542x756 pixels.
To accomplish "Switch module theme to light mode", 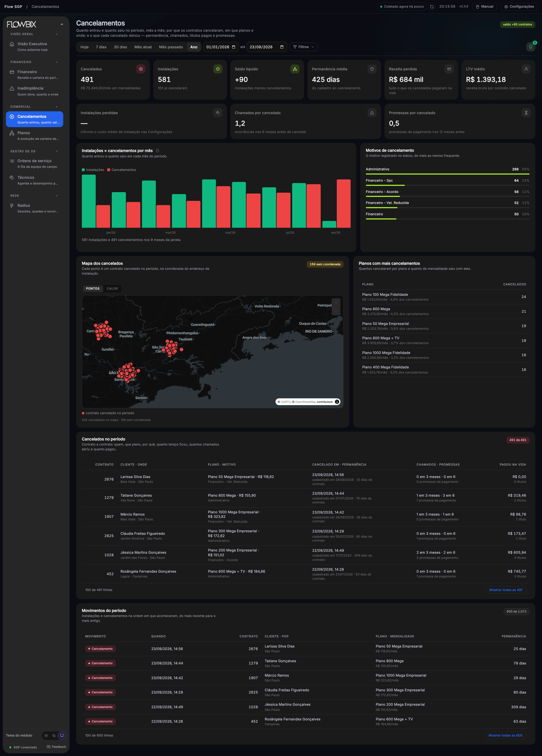I will (46, 735).
